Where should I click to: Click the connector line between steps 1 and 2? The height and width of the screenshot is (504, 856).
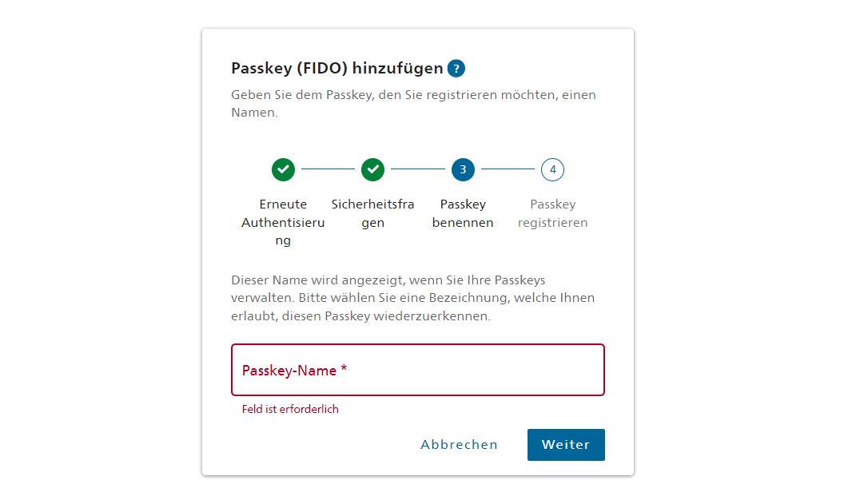[x=328, y=169]
